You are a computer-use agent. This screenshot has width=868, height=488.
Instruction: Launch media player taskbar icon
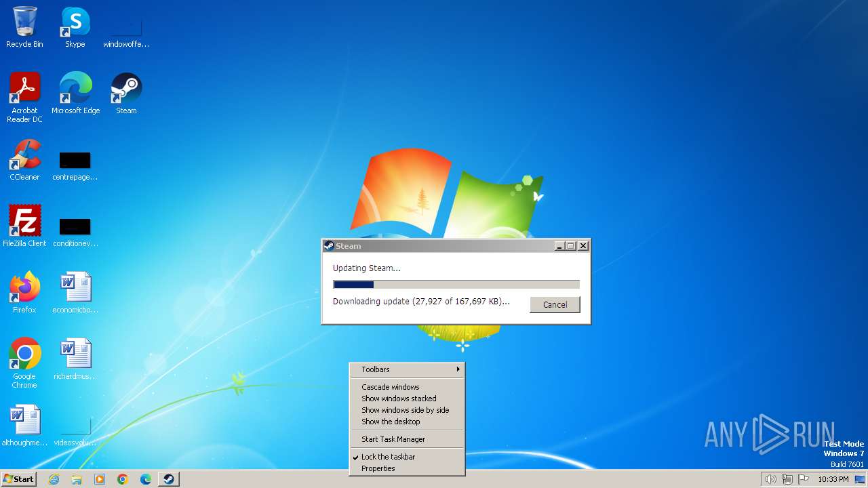(x=100, y=479)
